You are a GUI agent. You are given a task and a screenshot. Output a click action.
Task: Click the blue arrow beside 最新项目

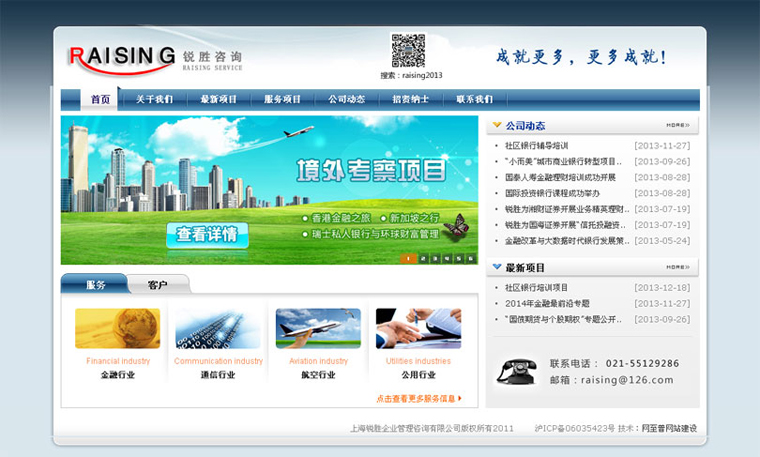click(497, 267)
